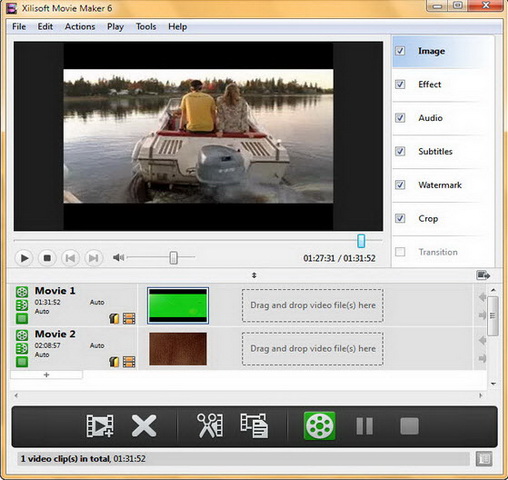
Task: Disable the Crop checkbox
Action: pyautogui.click(x=400, y=218)
